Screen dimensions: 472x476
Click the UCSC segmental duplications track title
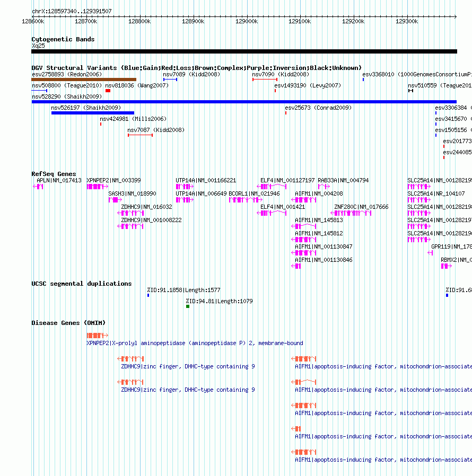pyautogui.click(x=82, y=284)
